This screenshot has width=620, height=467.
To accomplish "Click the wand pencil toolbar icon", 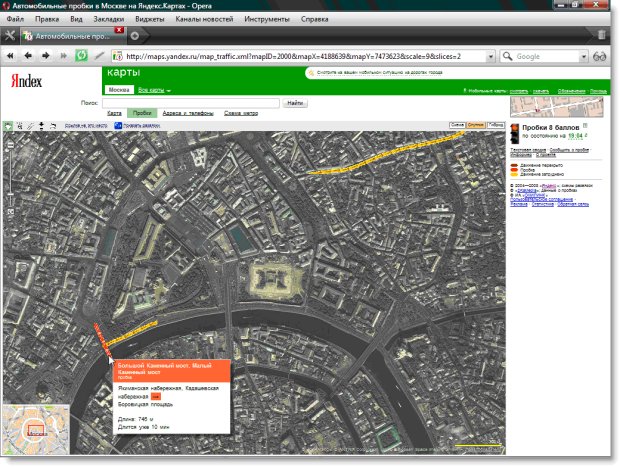I will point(99,56).
